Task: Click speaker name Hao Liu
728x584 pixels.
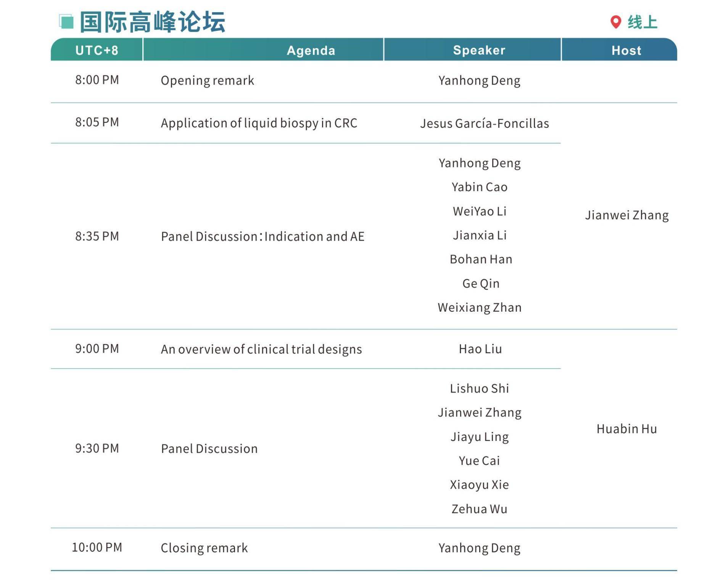Action: (480, 349)
